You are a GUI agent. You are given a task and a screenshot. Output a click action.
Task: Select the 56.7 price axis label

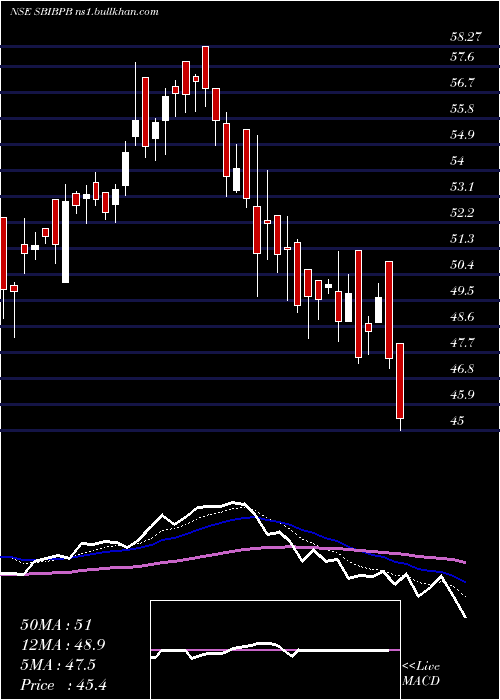(x=462, y=83)
